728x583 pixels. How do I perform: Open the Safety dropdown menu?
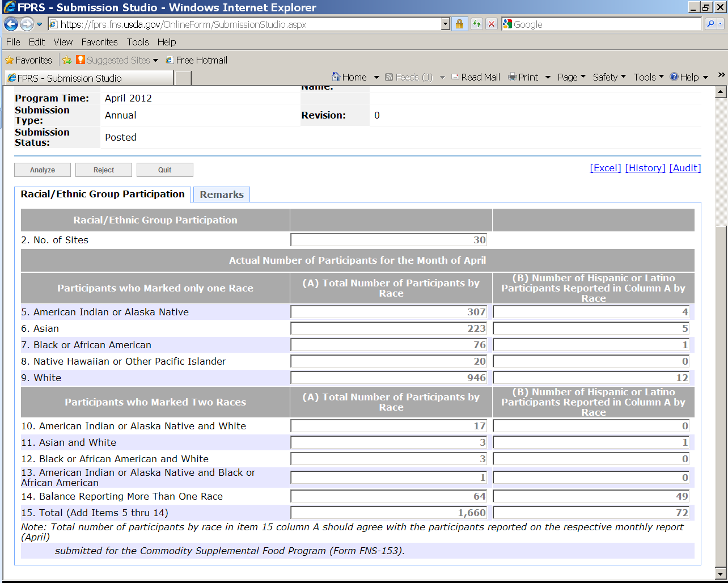click(609, 77)
